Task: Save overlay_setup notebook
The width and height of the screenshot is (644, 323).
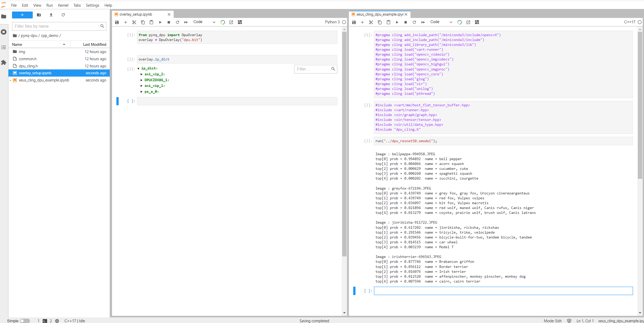Action: [x=117, y=22]
